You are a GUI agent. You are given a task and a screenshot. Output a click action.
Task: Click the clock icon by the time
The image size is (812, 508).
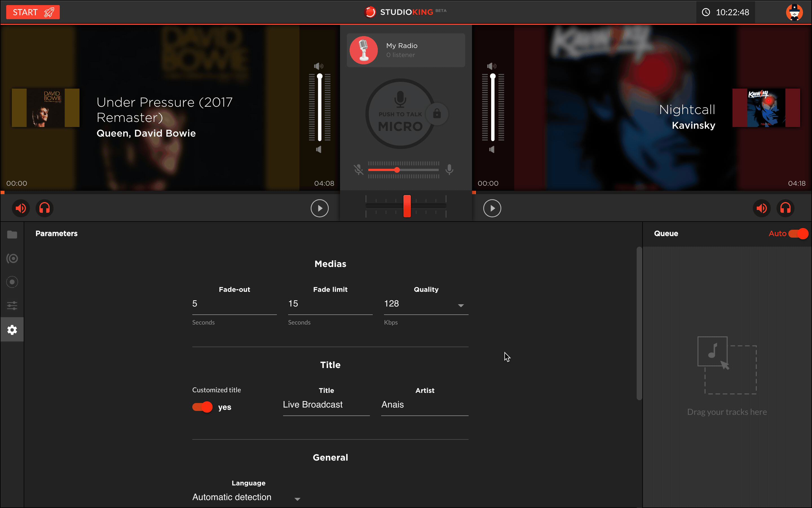click(x=706, y=12)
